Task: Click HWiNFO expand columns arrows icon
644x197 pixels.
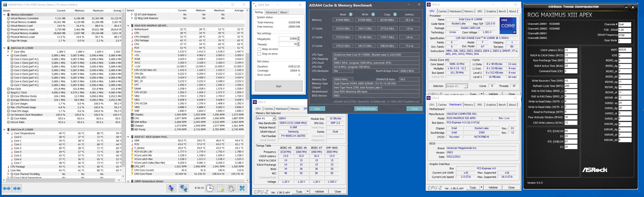Action: tap(7, 188)
